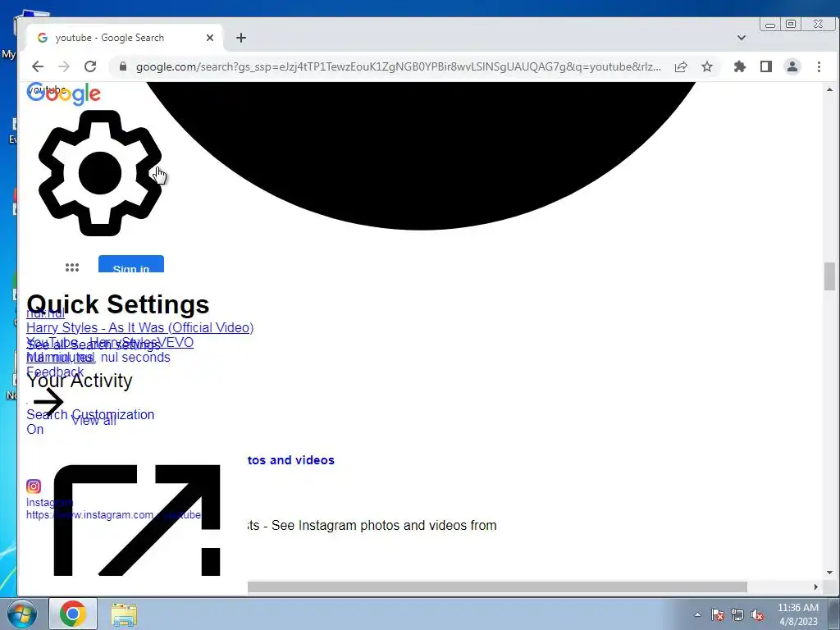Open Windows Explorer from the taskbar
Screen dimensions: 840x630
point(124,614)
